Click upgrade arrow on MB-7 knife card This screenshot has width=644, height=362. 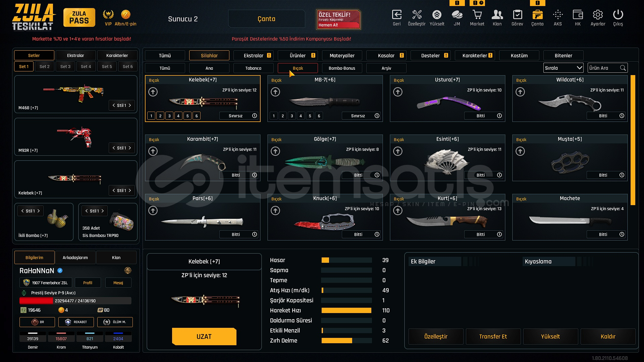point(275,92)
